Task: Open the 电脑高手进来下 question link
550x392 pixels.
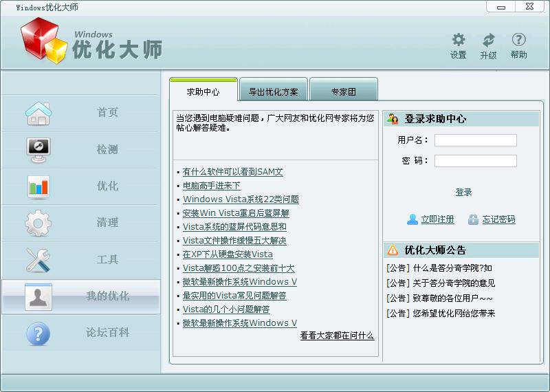Action: coord(212,186)
